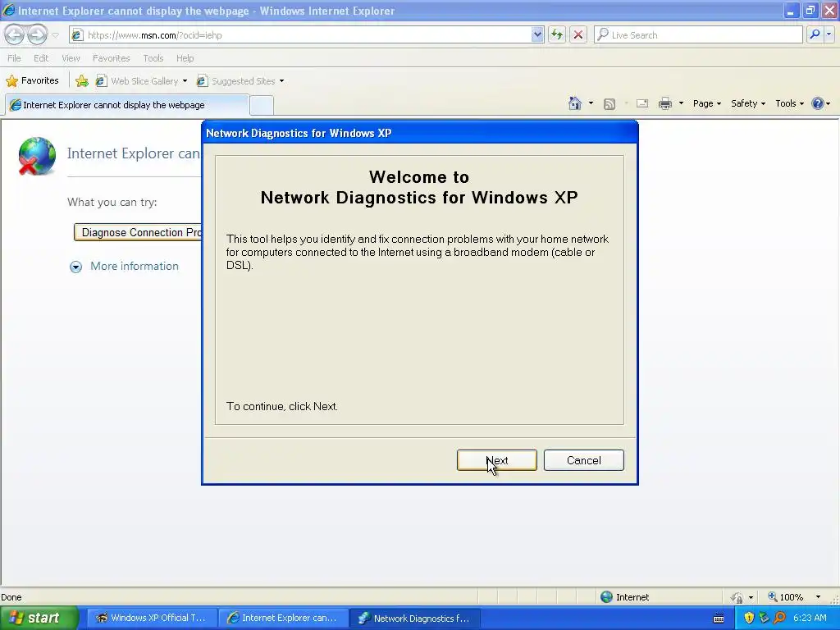Image resolution: width=840 pixels, height=630 pixels.
Task: Click Cancel in Network Diagnostics dialog
Action: point(584,460)
